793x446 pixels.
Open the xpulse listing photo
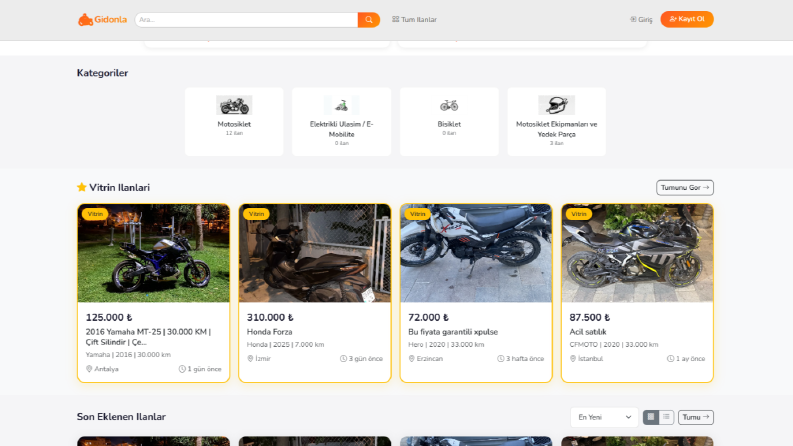[x=476, y=253]
